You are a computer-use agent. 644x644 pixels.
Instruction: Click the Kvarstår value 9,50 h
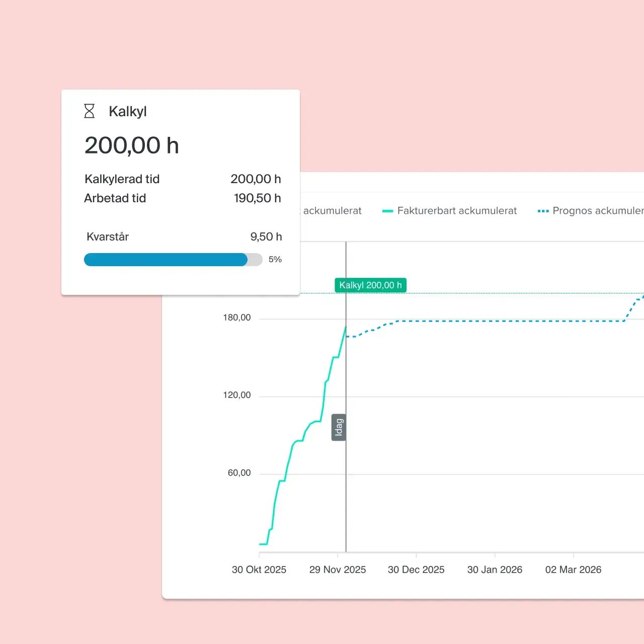[x=266, y=236]
